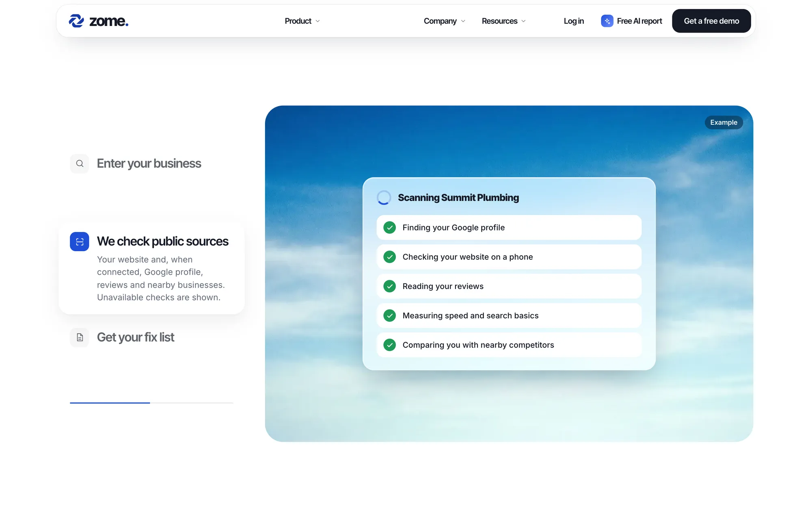Click green check for Measuring speed and search basics

(x=390, y=315)
